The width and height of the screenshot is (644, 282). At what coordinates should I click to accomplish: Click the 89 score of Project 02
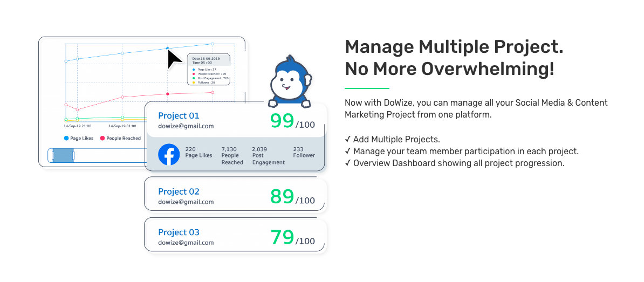click(282, 197)
